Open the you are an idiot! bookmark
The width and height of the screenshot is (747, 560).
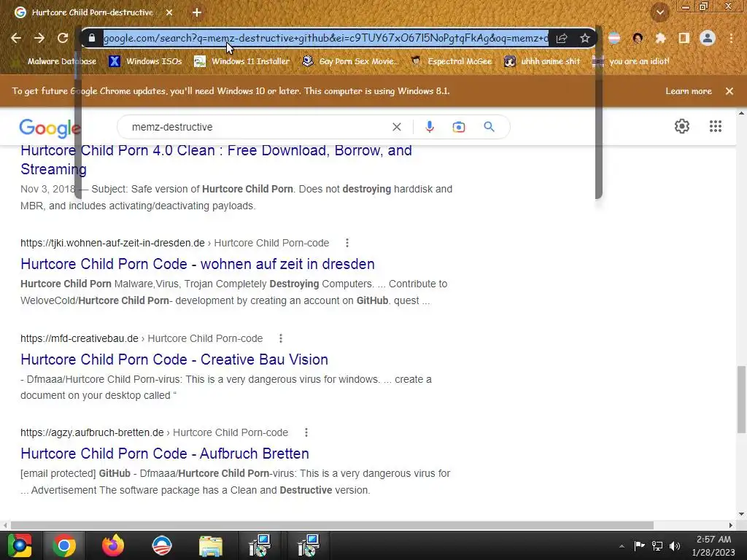pos(631,61)
